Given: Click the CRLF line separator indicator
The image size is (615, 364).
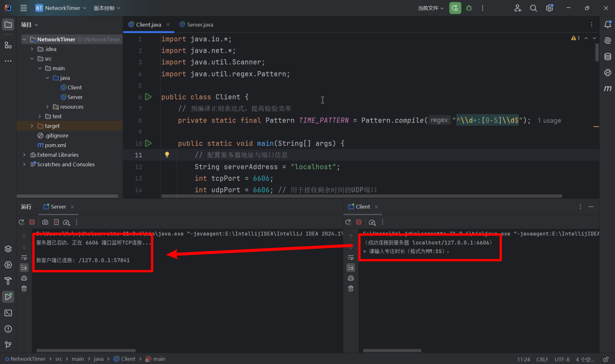Looking at the screenshot, I should coord(542,359).
